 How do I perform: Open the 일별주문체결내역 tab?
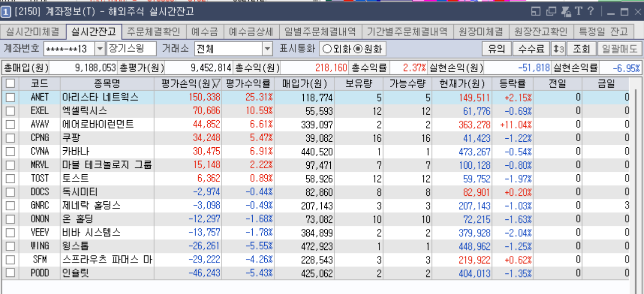(x=320, y=32)
